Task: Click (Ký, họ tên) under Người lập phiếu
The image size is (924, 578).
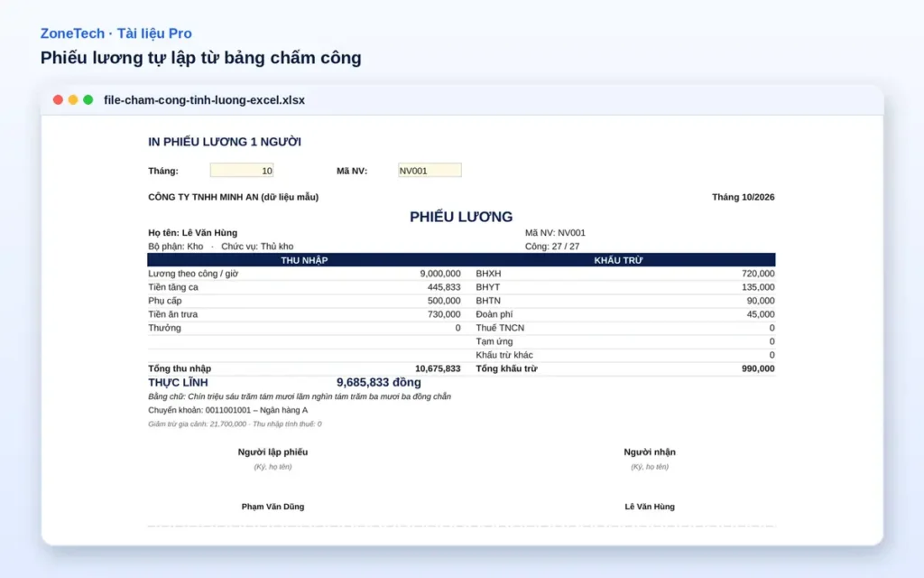Action: coord(273,467)
